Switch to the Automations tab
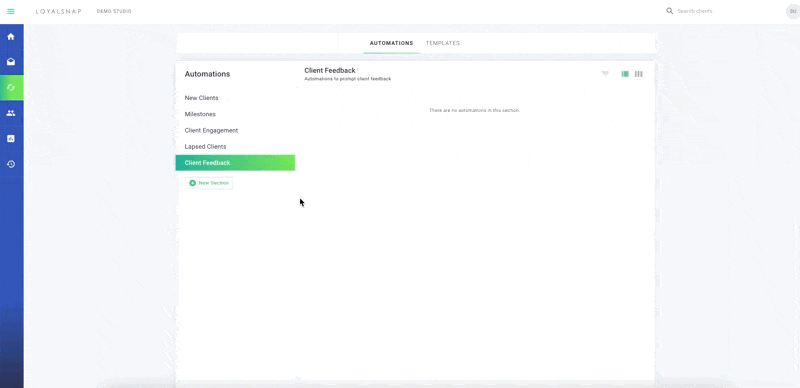 tap(391, 43)
